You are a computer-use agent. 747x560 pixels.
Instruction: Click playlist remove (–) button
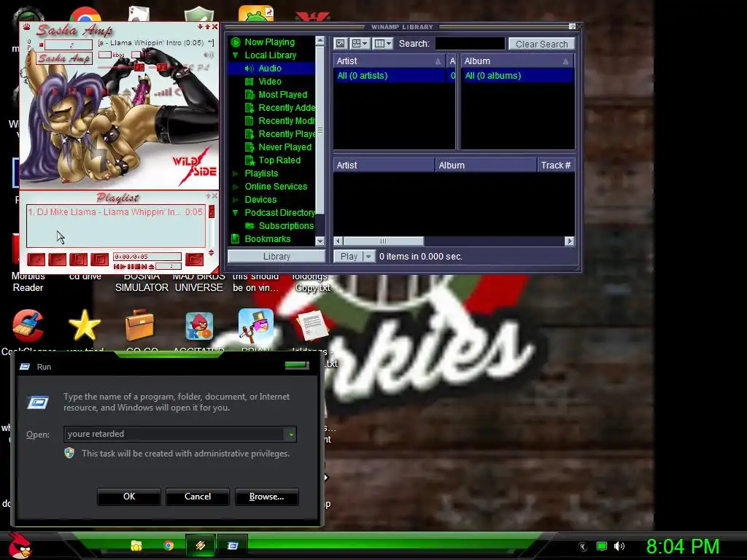[x=58, y=260]
